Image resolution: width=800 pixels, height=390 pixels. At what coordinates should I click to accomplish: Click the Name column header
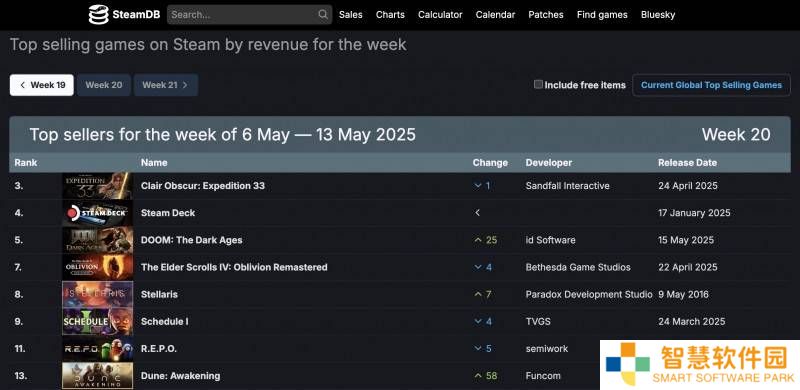coord(154,163)
